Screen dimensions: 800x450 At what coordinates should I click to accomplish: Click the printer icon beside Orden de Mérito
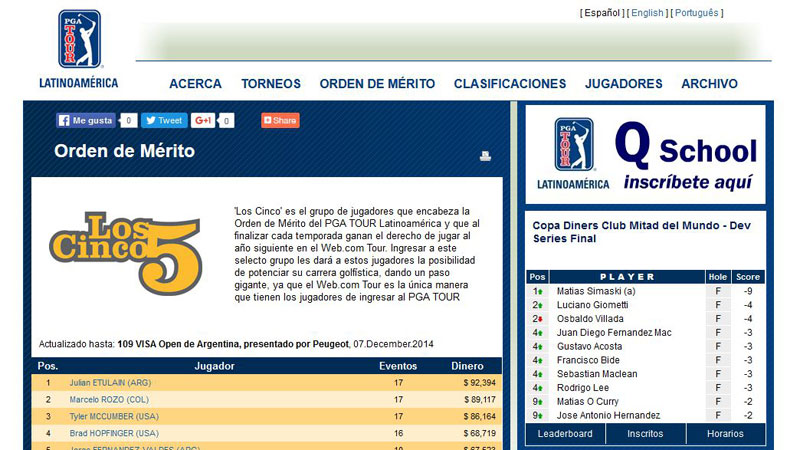[x=485, y=155]
